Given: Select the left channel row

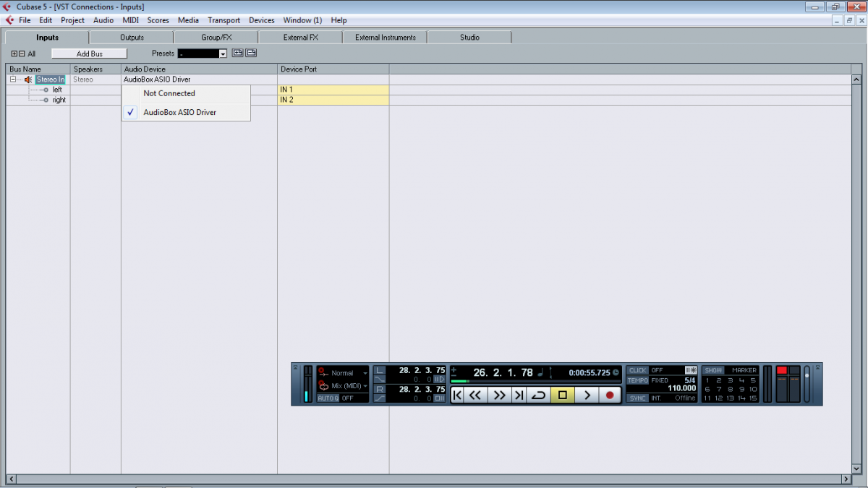Looking at the screenshot, I should pyautogui.click(x=57, y=90).
